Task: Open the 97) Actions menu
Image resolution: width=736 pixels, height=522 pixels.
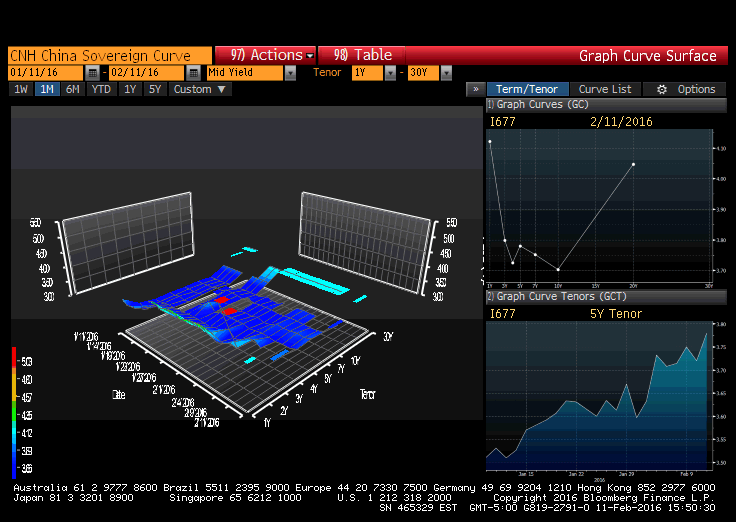Action: pos(265,55)
